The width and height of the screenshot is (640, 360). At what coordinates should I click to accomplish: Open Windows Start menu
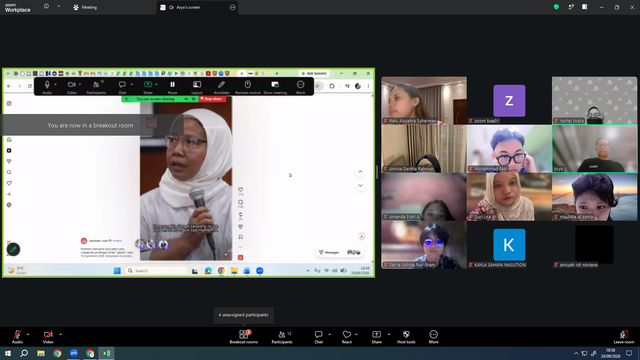8,353
